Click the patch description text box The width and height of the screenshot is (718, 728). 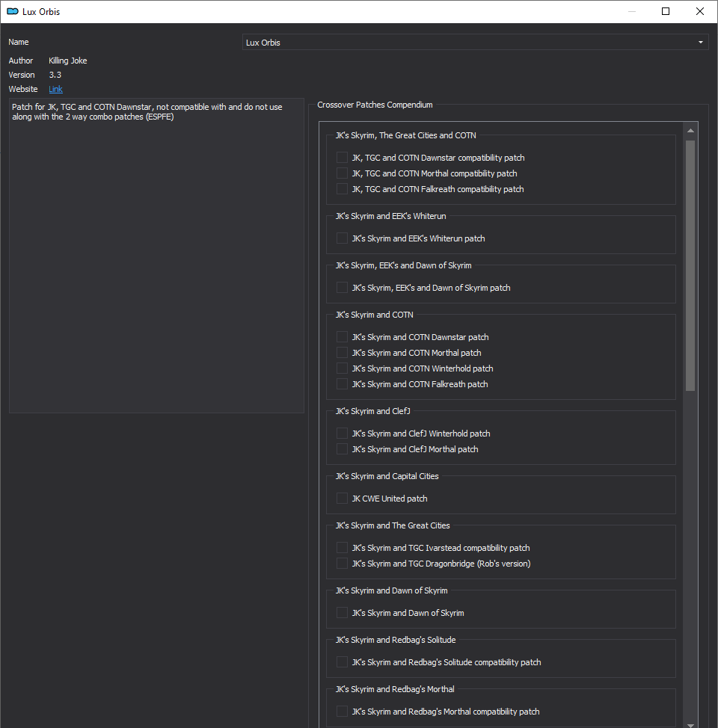tap(156, 256)
